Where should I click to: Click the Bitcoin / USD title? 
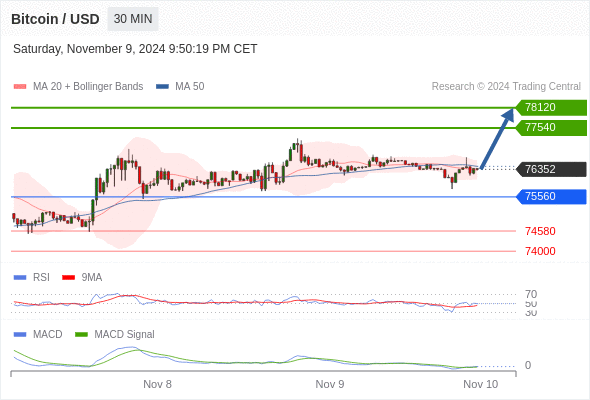55,19
